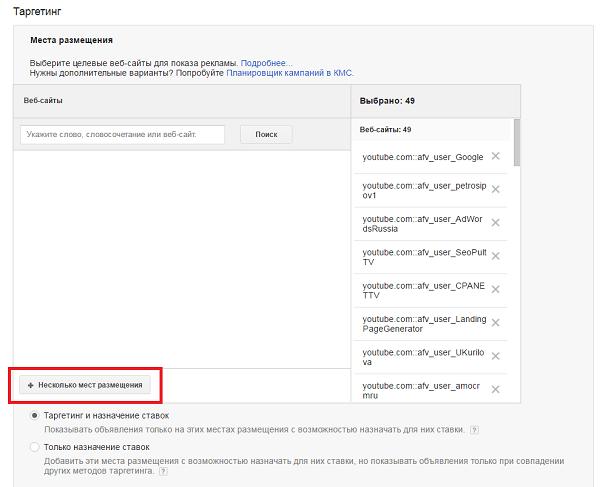Select 'Только назначение ставок' radio option
Viewport: 600px width, 487px height.
[34, 447]
